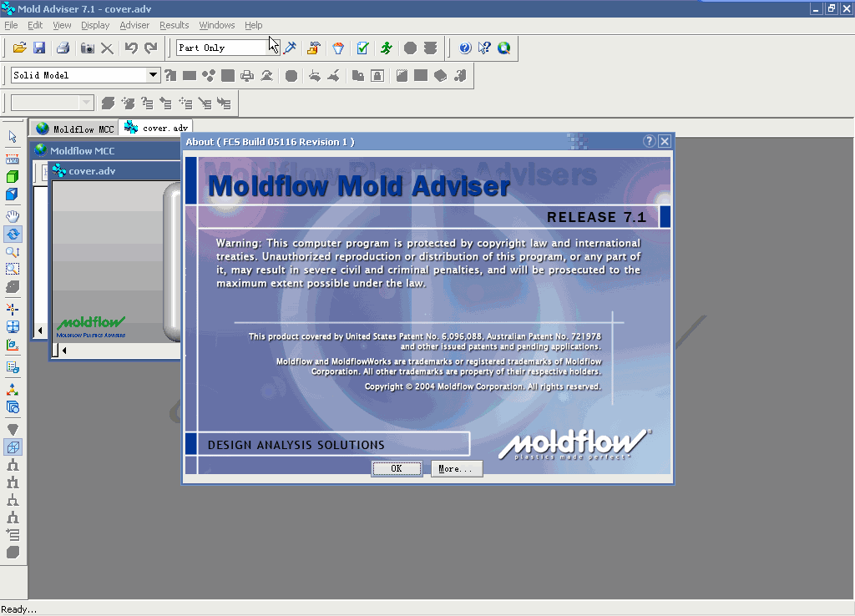
Task: Click the injection syringe icon in the toolbar
Action: (290, 48)
